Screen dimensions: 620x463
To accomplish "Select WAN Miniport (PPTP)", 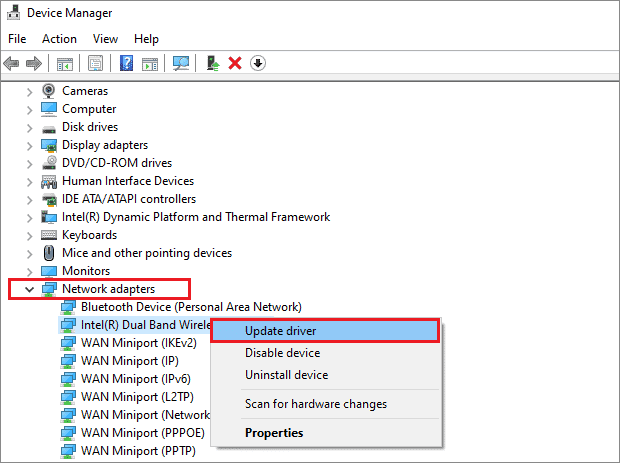I will click(x=138, y=451).
